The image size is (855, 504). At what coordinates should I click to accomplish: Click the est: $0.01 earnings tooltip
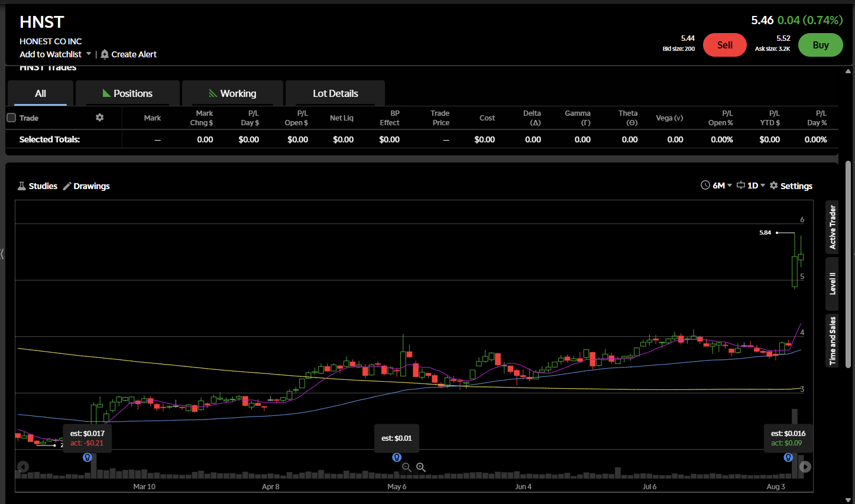pyautogui.click(x=397, y=438)
